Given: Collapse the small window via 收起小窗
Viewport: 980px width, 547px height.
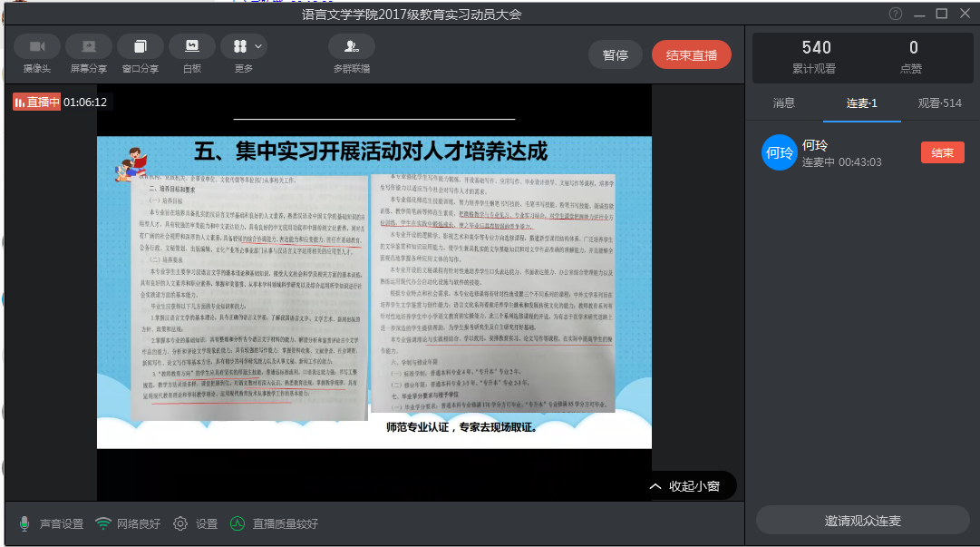Looking at the screenshot, I should pyautogui.click(x=685, y=486).
